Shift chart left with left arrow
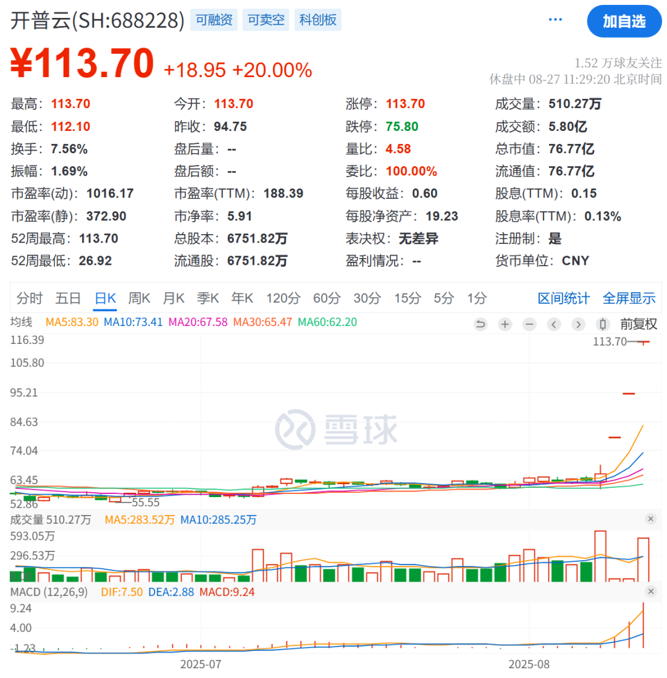The width and height of the screenshot is (667, 678). click(554, 324)
